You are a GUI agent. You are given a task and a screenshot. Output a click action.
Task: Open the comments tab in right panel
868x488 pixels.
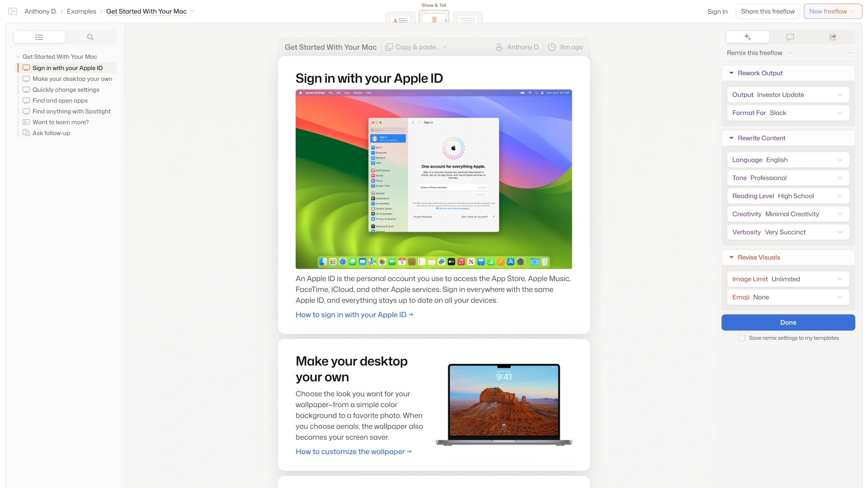click(790, 37)
